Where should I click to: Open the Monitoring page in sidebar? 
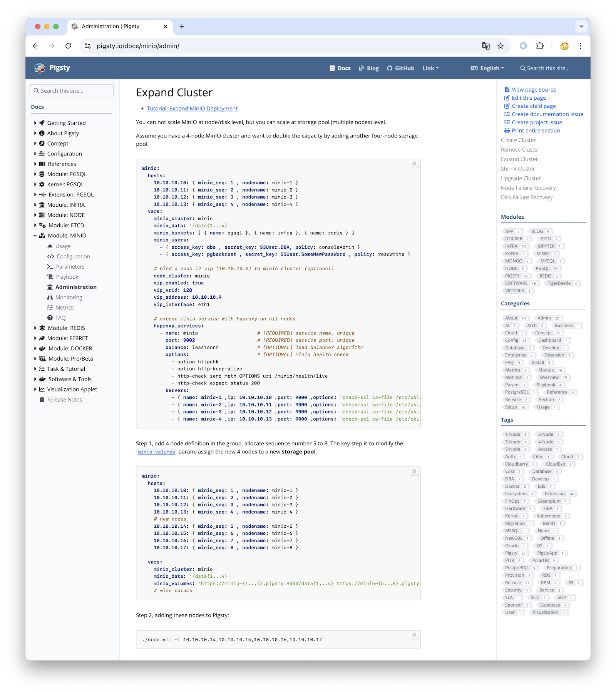[69, 298]
